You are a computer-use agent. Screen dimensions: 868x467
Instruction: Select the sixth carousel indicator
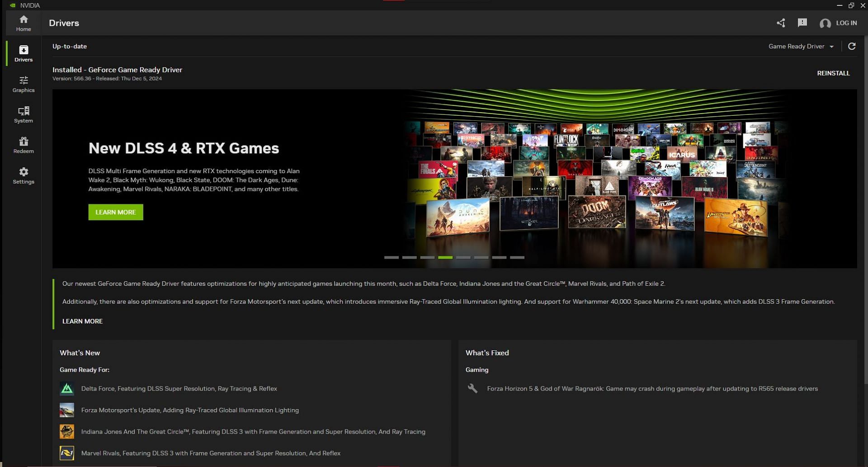click(481, 257)
